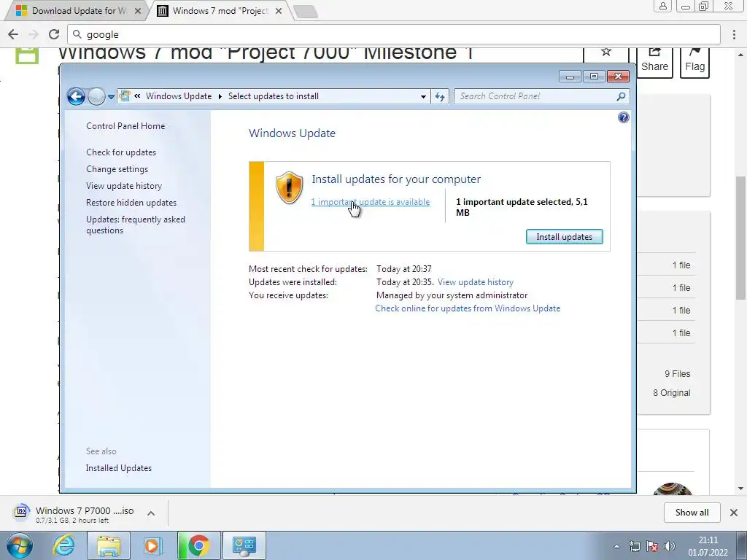Open Windows Explorer folder from taskbar
This screenshot has width=747, height=560.
(x=108, y=545)
